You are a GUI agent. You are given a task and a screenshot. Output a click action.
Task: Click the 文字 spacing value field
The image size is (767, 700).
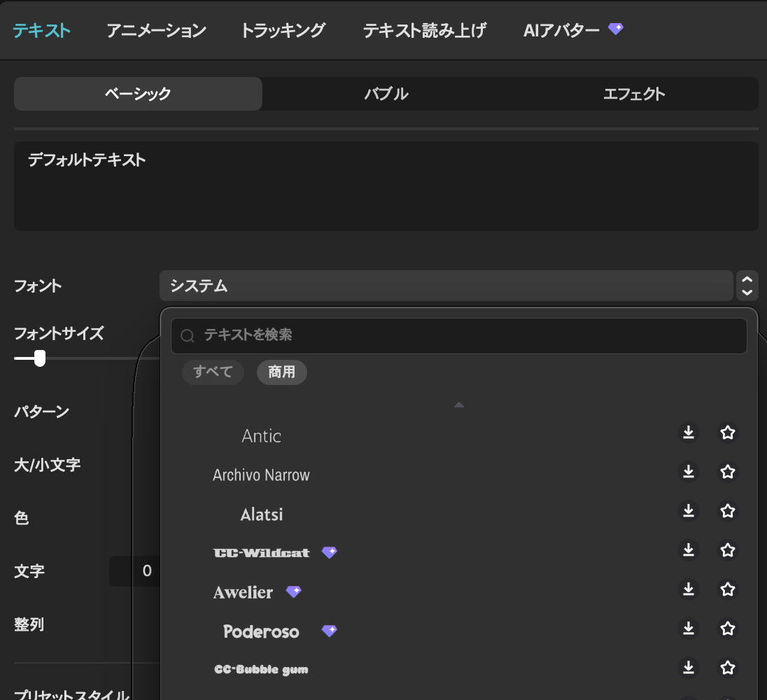(134, 571)
